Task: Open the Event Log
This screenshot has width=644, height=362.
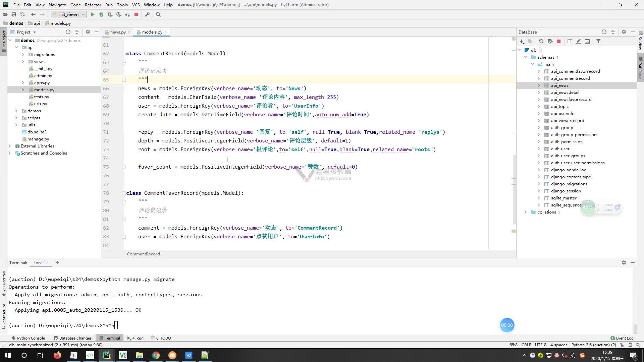Action: [x=622, y=338]
